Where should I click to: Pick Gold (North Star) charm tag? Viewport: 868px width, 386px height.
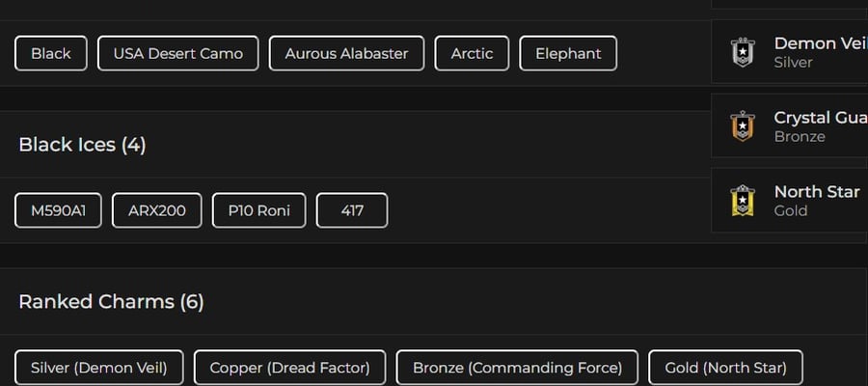pos(725,368)
